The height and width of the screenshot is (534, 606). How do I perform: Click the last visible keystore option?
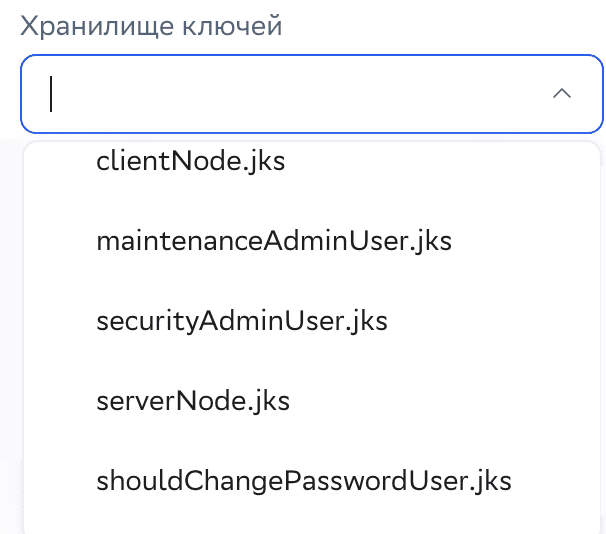click(304, 481)
